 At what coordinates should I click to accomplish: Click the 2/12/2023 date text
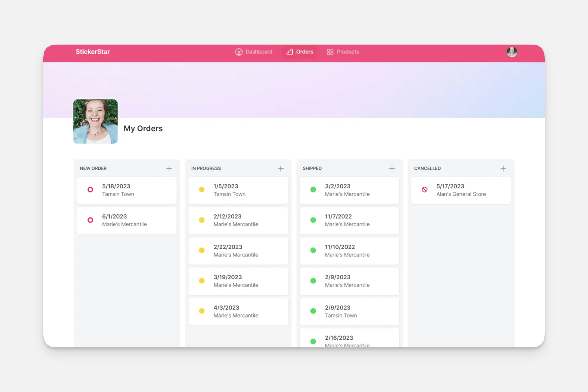227,217
